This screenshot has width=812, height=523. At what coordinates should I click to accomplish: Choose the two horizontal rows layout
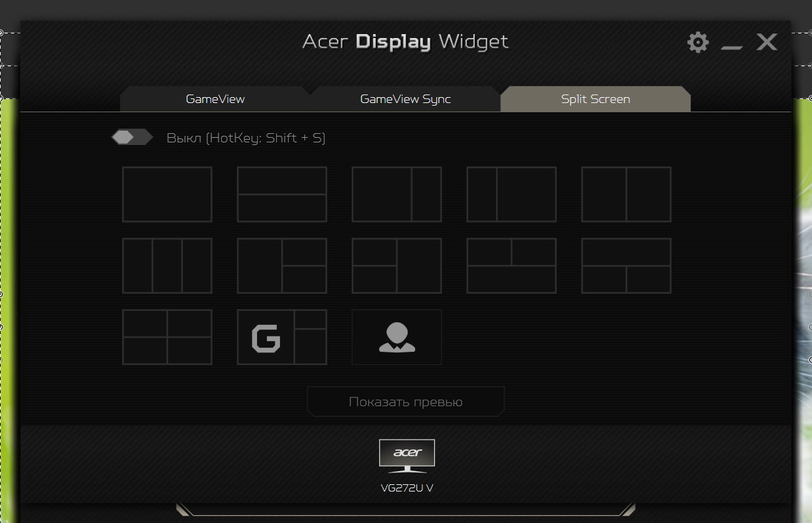point(282,194)
